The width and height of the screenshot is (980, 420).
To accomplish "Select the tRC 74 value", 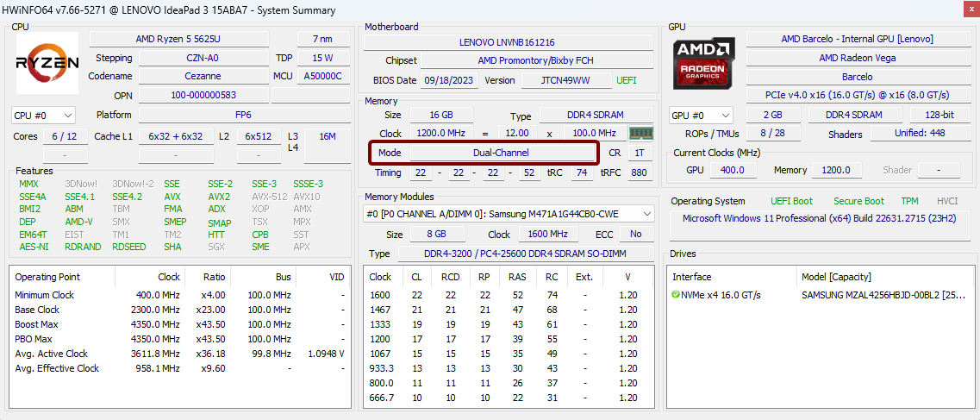I will [582, 172].
